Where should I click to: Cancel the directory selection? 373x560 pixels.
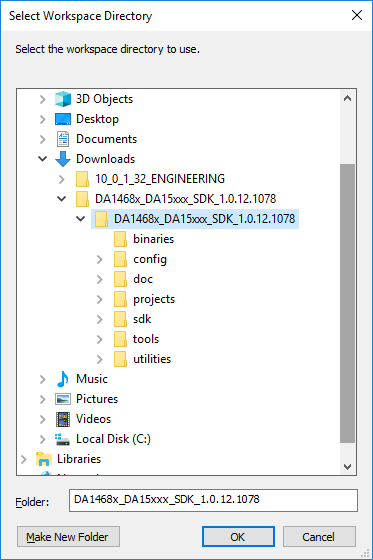(319, 536)
